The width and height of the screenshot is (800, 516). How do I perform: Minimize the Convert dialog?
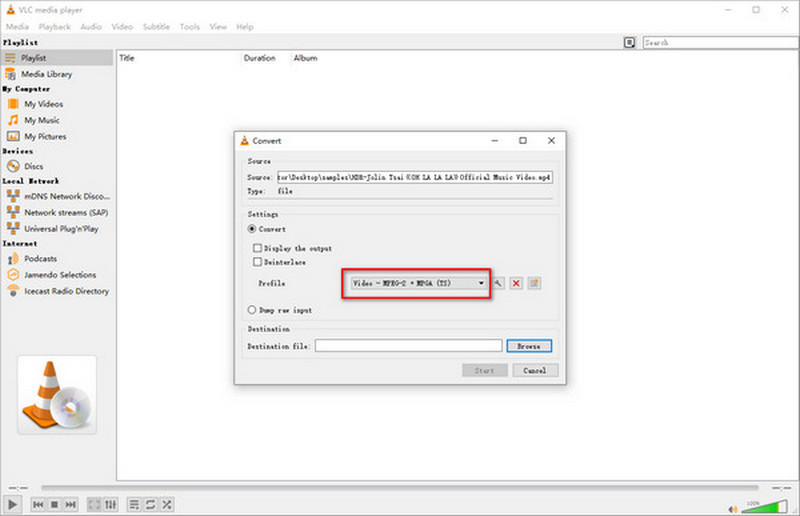pyautogui.click(x=495, y=141)
